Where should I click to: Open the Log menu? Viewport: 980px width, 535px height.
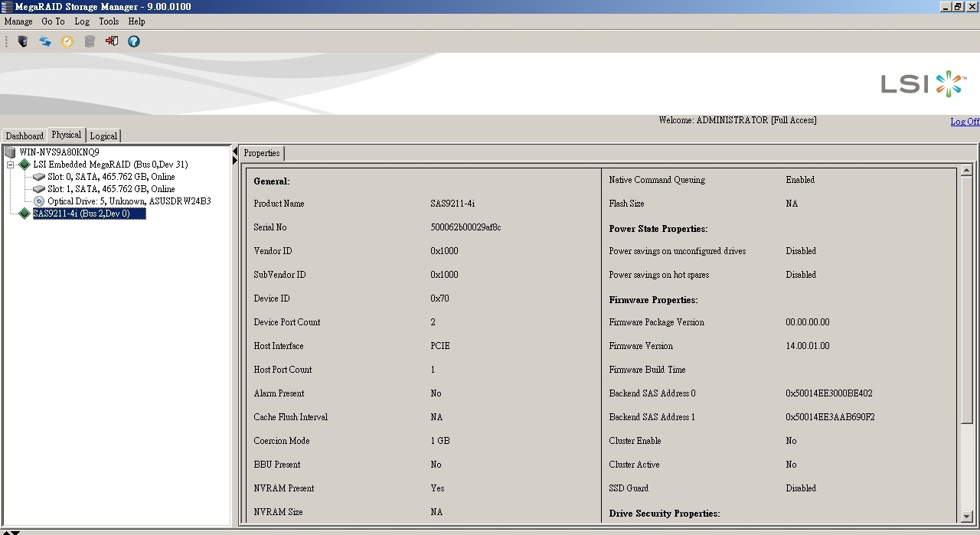coord(82,21)
